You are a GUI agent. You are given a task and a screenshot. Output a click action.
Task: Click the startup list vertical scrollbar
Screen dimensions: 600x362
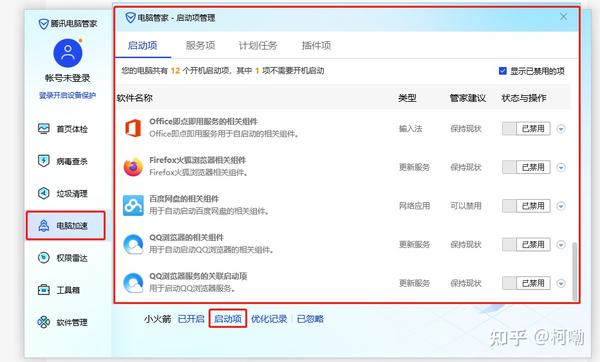(x=574, y=271)
